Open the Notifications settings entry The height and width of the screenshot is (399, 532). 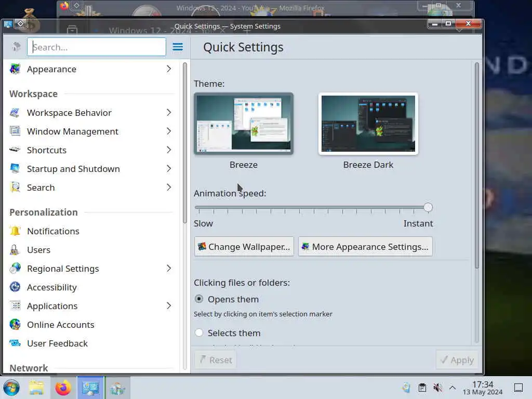tap(91, 231)
